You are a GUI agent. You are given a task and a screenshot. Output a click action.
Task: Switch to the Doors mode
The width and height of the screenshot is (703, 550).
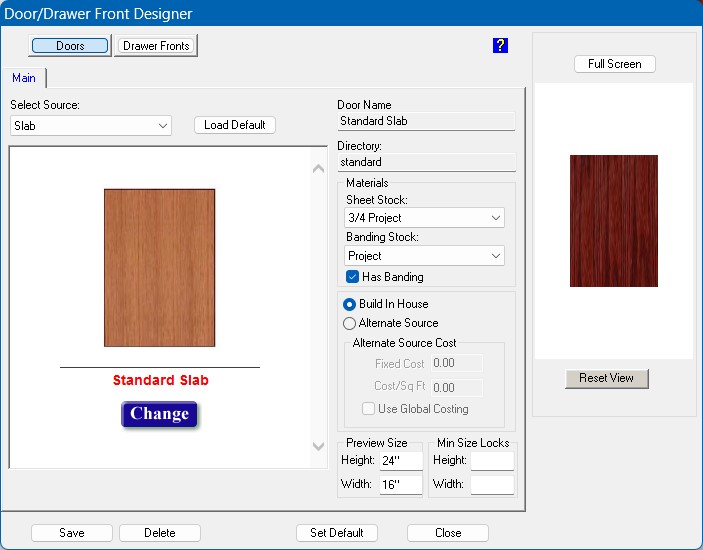click(70, 46)
